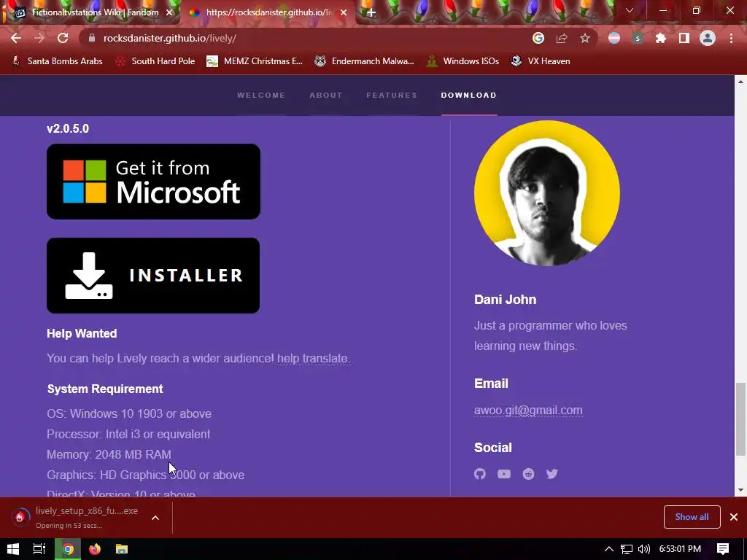Click Dani John's profile photo
The height and width of the screenshot is (560, 747).
(x=547, y=192)
